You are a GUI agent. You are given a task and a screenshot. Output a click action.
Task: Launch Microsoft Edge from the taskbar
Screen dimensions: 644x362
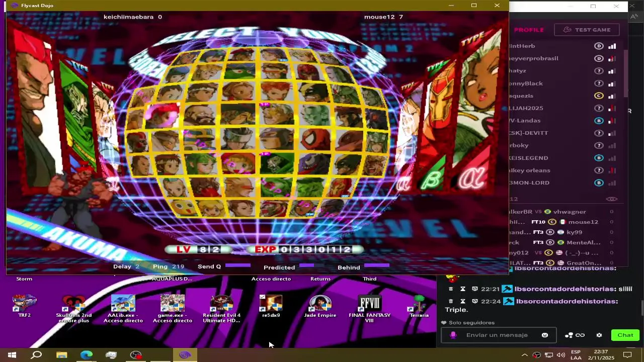(x=87, y=355)
